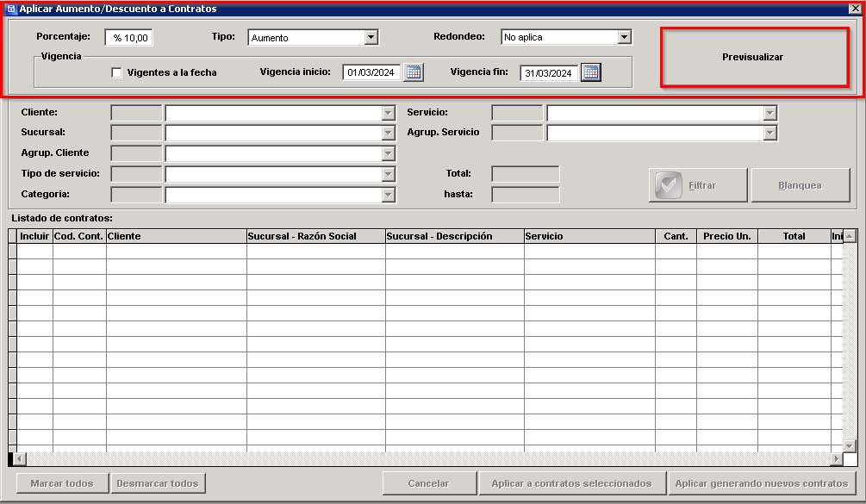Screen dimensions: 866x504
Task: Click Aplicar generando nuevos contratos
Action: pyautogui.click(x=762, y=483)
